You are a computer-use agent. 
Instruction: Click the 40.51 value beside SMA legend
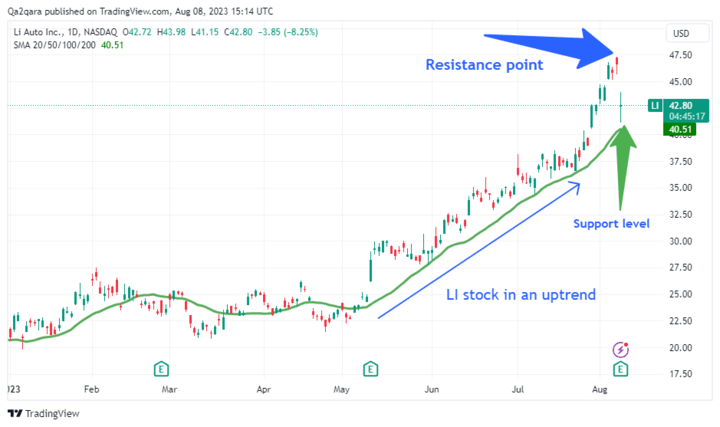click(112, 45)
